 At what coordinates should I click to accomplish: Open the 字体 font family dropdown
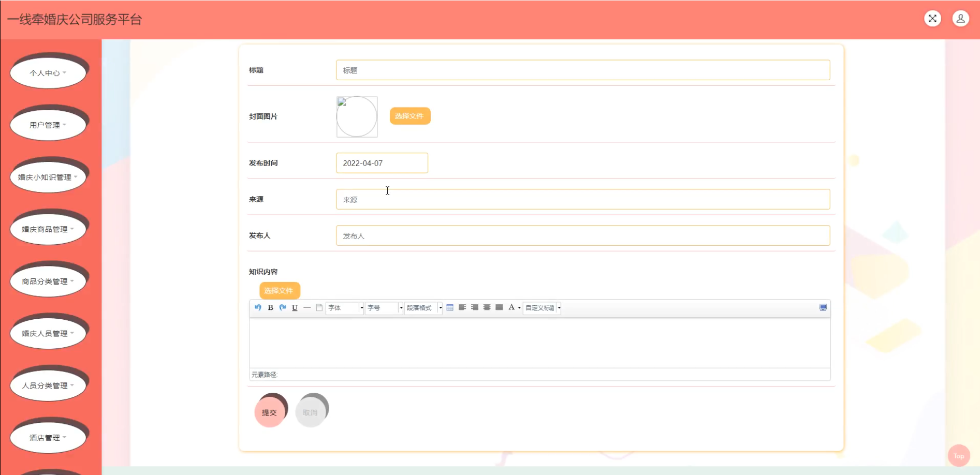click(x=345, y=308)
